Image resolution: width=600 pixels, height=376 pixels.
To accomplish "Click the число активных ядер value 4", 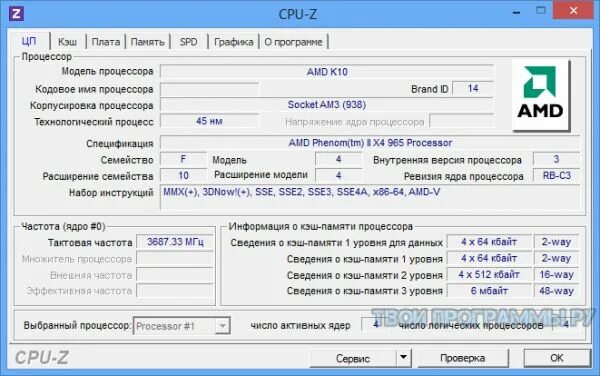I will pyautogui.click(x=376, y=324).
